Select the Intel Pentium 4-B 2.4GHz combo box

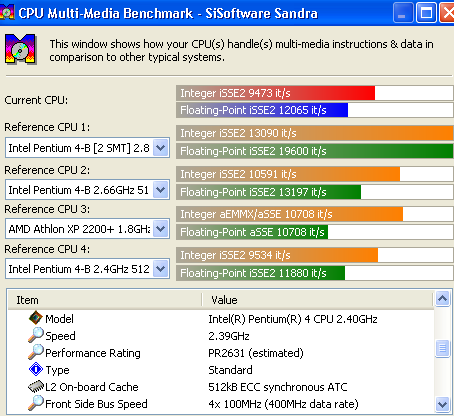(87, 269)
